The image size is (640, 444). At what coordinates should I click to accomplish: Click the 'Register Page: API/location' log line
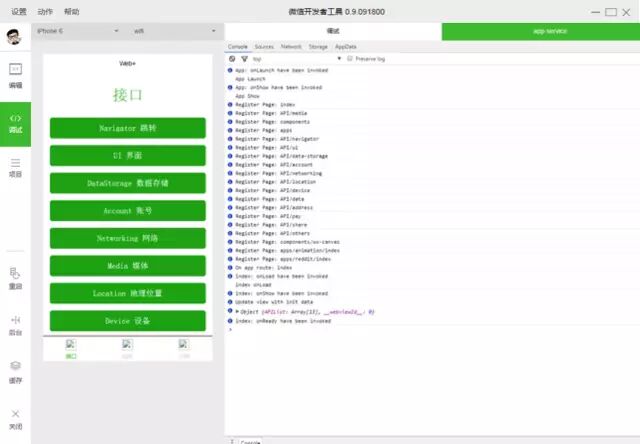tap(276, 182)
